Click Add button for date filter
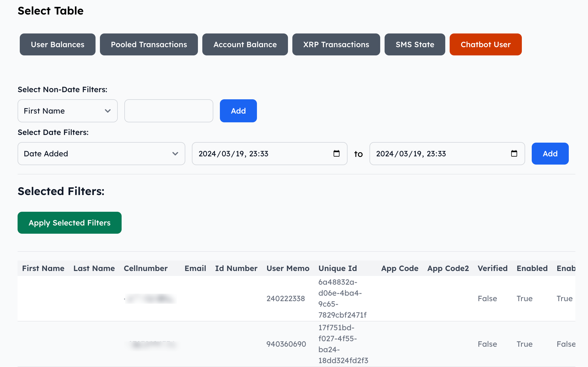Screen dimensions: 588x367 [x=550, y=154]
